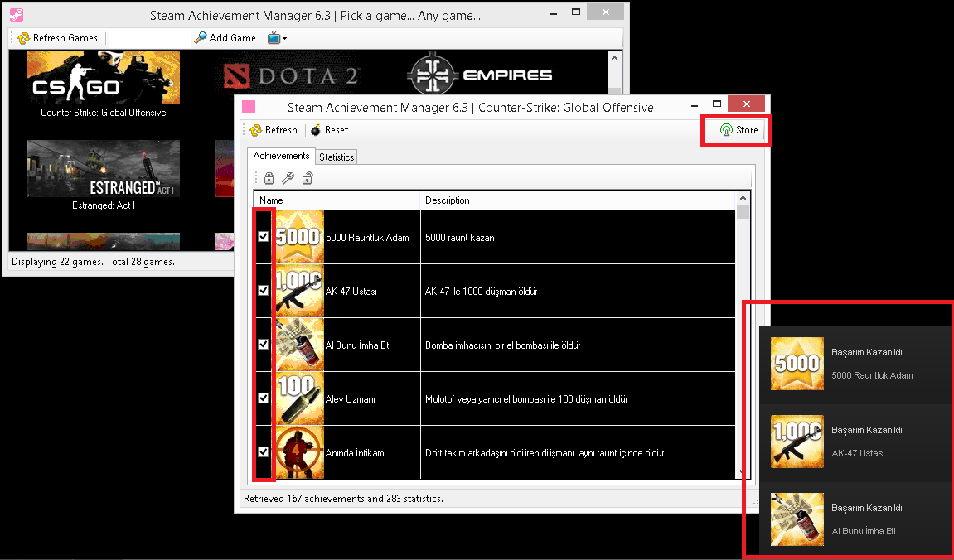Minimize the Counter-Strike: Global Offensive manager window
This screenshot has width=954, height=560.
click(695, 106)
